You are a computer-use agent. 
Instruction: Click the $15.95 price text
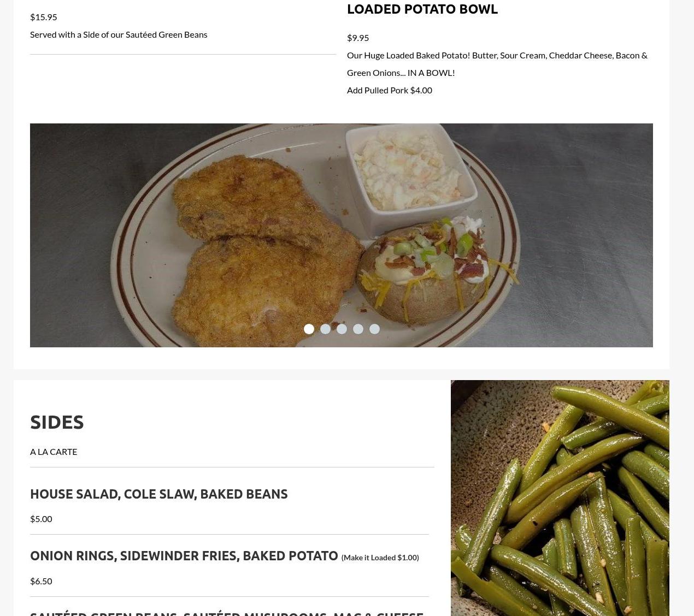click(x=43, y=17)
